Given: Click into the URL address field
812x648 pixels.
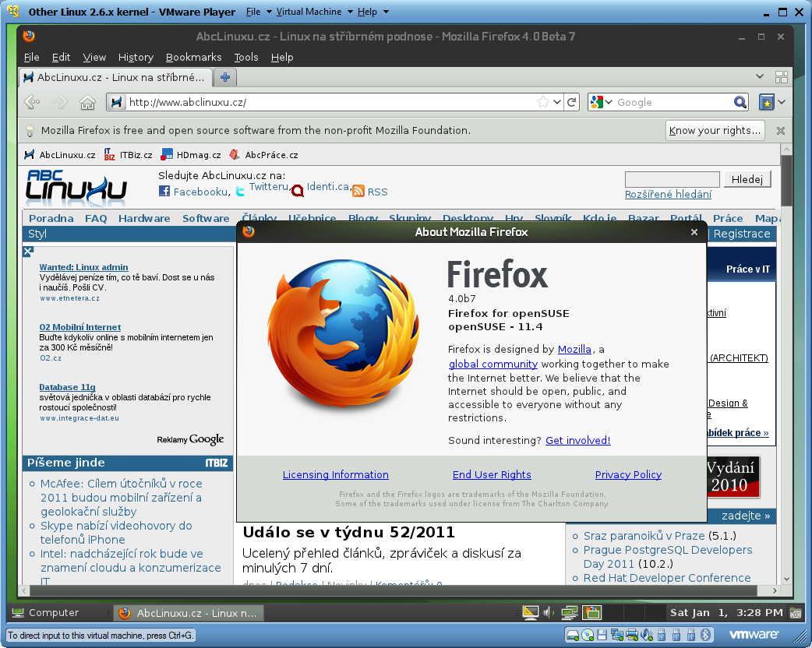Looking at the screenshot, I should click(331, 102).
